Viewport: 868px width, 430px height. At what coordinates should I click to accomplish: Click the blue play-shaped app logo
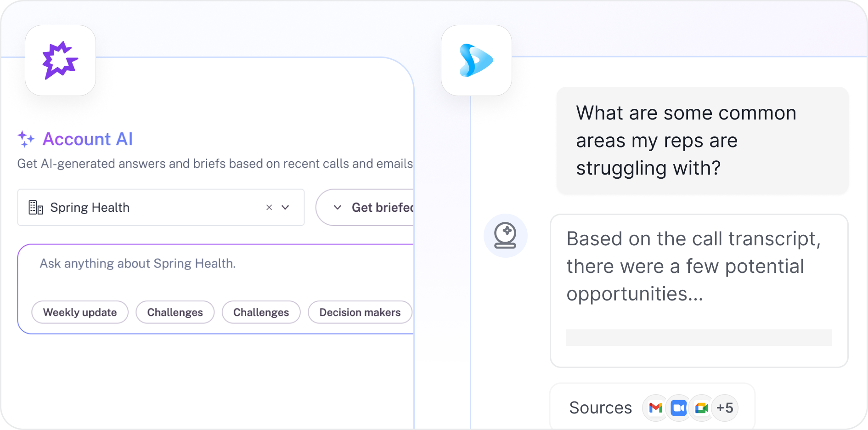click(476, 60)
